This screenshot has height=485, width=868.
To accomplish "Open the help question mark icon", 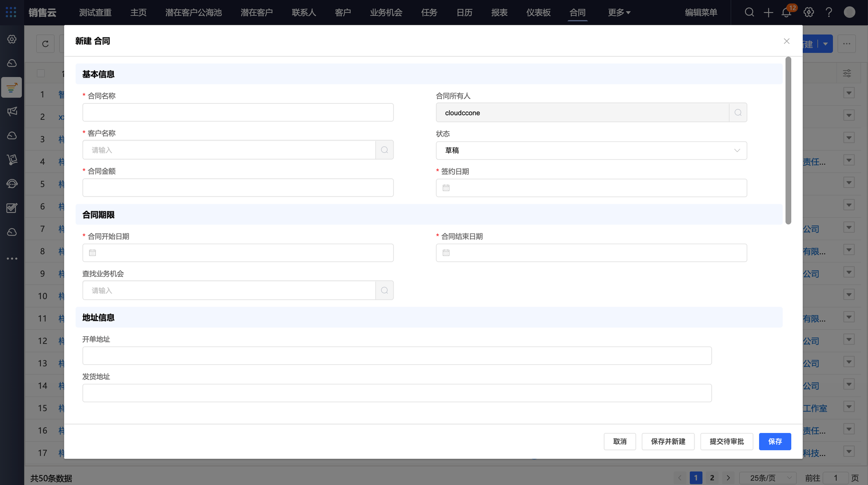I will [x=829, y=12].
